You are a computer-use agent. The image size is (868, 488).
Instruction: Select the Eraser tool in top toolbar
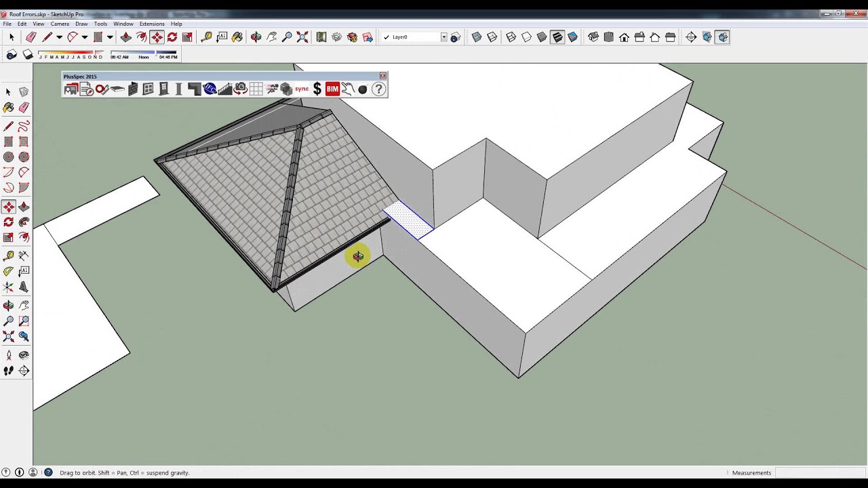tap(31, 37)
